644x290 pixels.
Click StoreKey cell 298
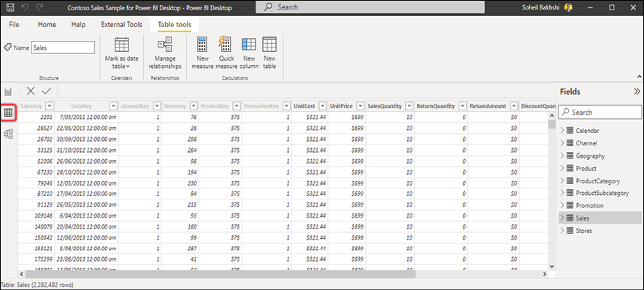(x=180, y=139)
